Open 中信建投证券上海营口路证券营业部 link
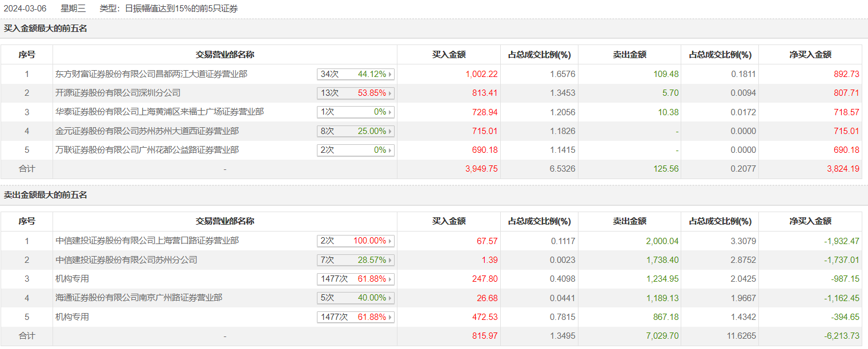 click(x=147, y=241)
